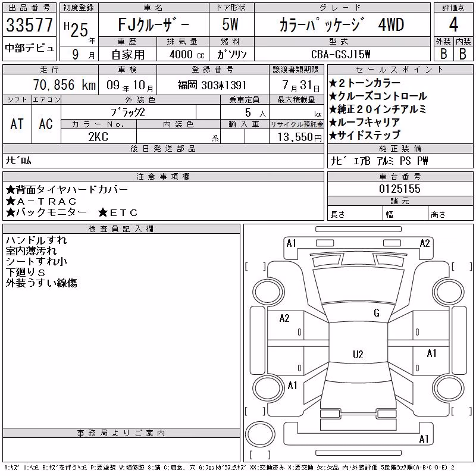Select A2 mark on left front door
Screen dimensions: 476x476
pos(284,318)
